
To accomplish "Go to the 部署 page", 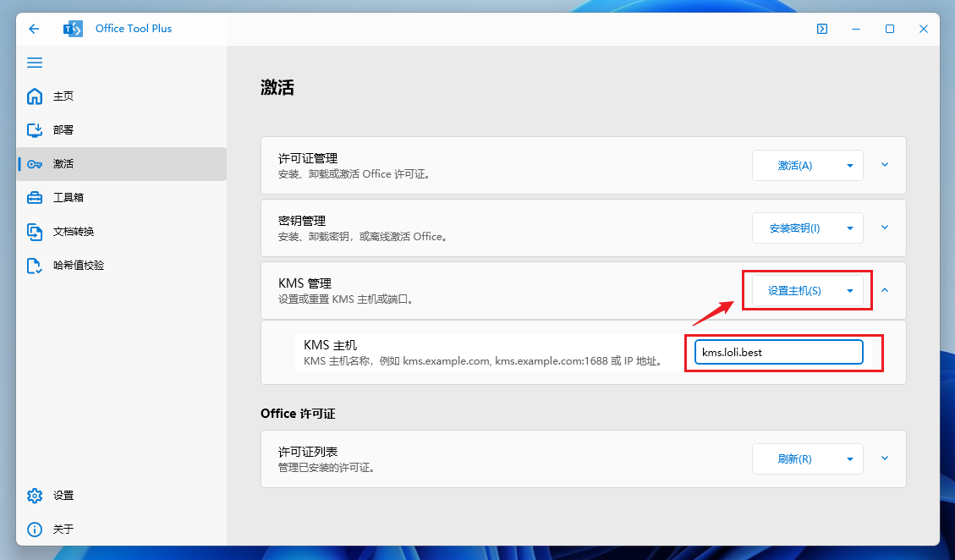I will 121,129.
